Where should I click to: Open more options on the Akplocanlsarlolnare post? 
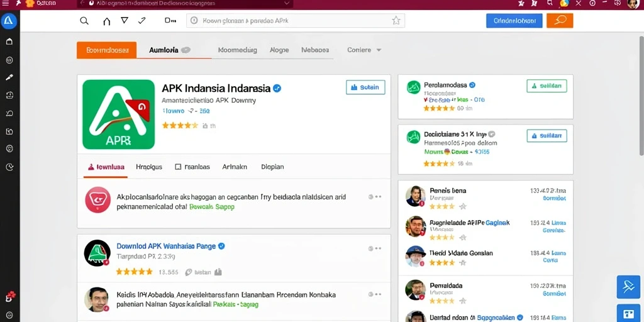pyautogui.click(x=375, y=197)
